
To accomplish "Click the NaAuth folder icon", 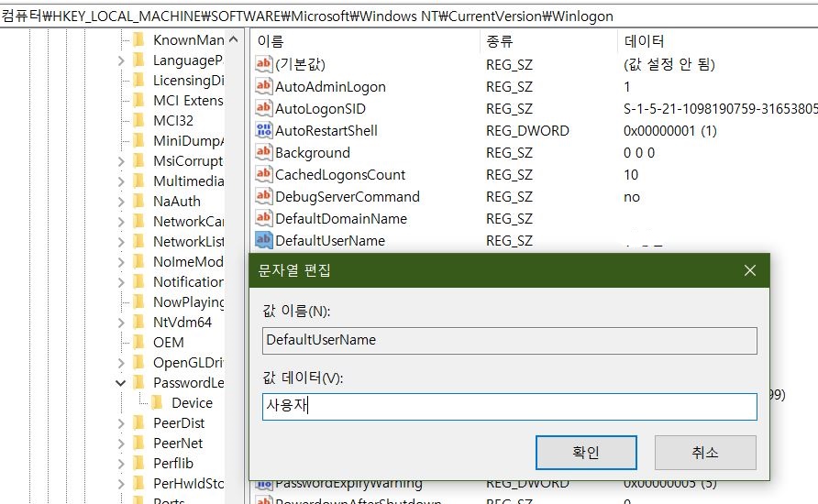I will click(x=138, y=202).
